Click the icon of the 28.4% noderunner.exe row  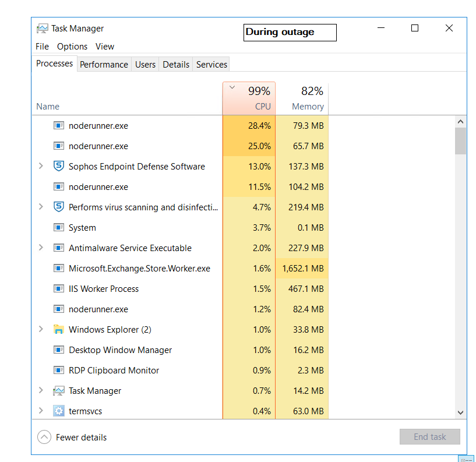point(59,125)
